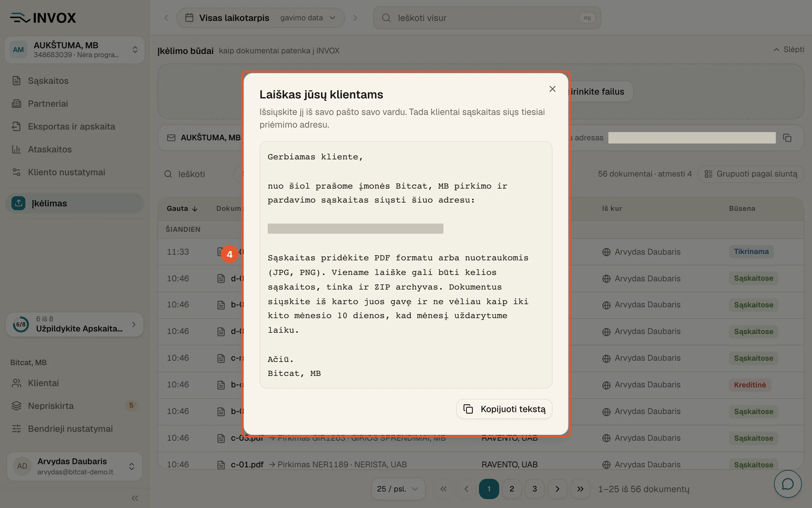
Task: Jump to the first page
Action: click(x=443, y=489)
